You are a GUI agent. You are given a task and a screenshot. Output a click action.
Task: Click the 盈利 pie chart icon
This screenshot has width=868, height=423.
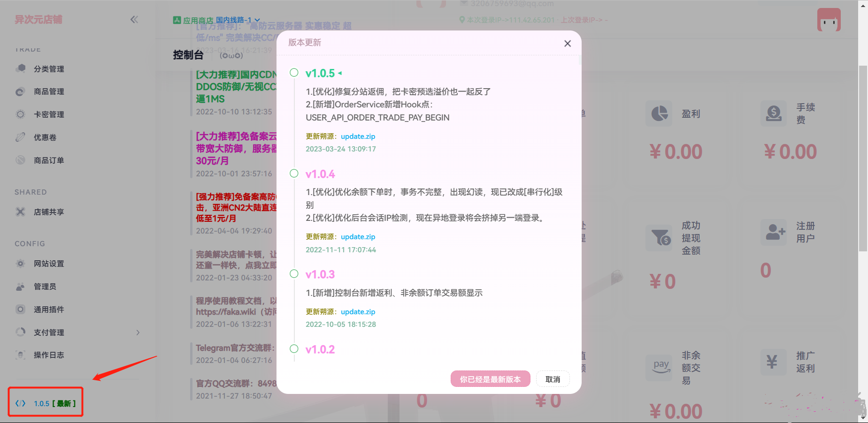tap(659, 113)
